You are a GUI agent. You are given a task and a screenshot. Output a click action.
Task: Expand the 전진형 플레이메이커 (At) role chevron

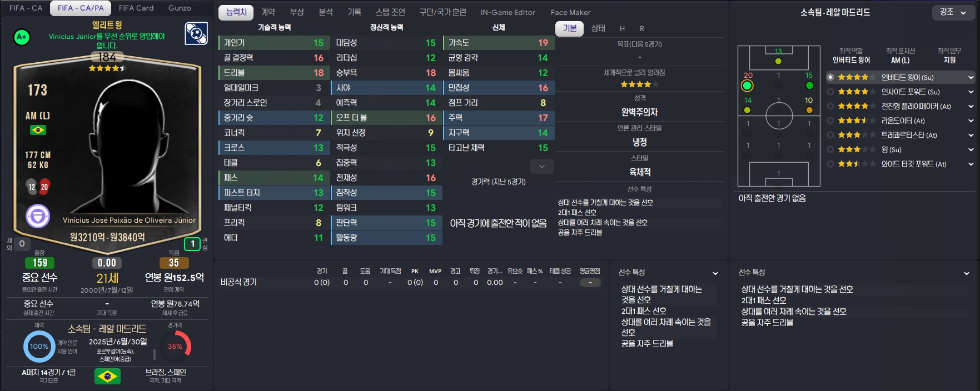[x=971, y=107]
